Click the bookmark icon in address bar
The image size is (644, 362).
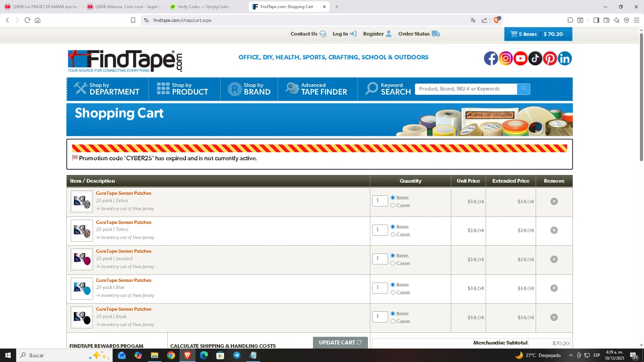[x=133, y=20]
